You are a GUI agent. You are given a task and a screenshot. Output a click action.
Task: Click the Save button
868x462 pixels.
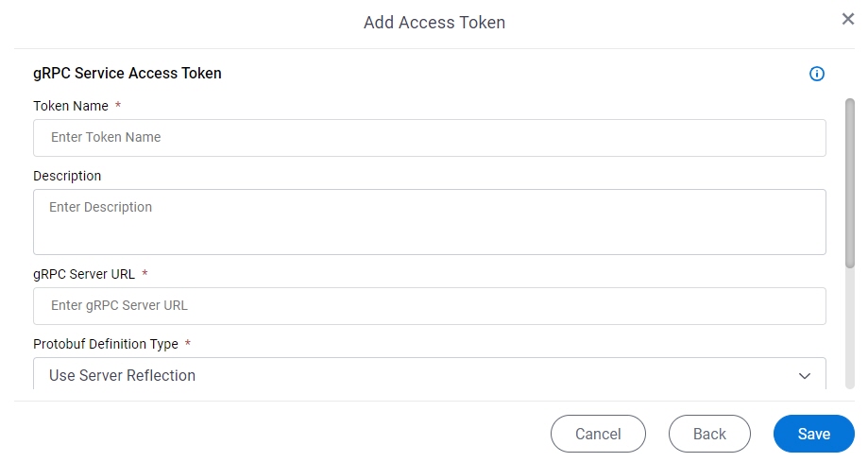(814, 434)
